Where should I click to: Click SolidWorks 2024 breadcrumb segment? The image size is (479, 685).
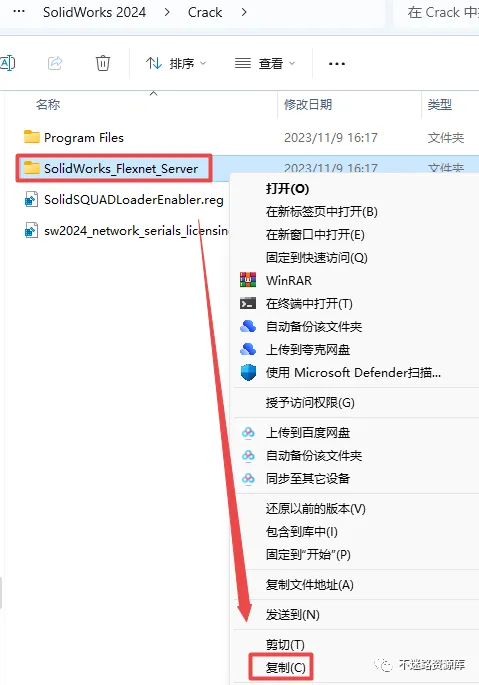click(94, 12)
